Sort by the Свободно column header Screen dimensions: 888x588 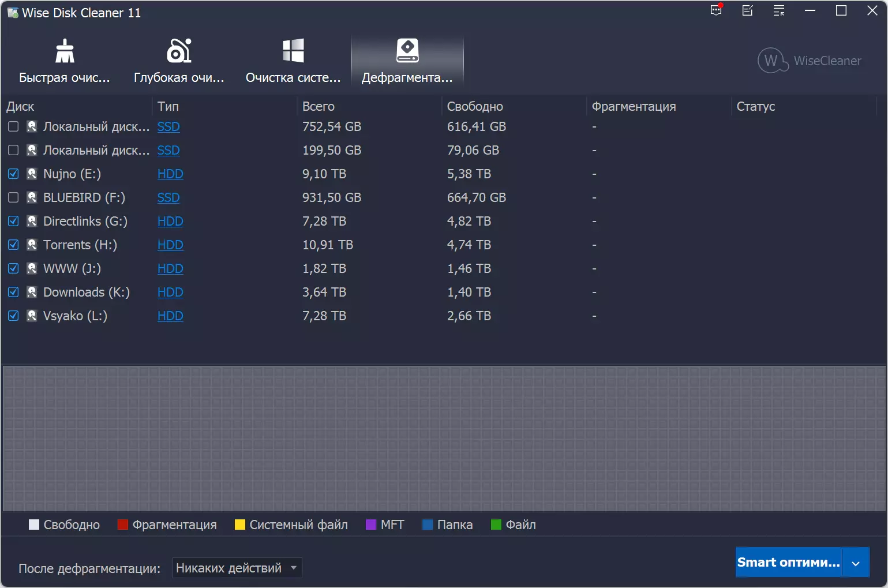[x=515, y=106]
